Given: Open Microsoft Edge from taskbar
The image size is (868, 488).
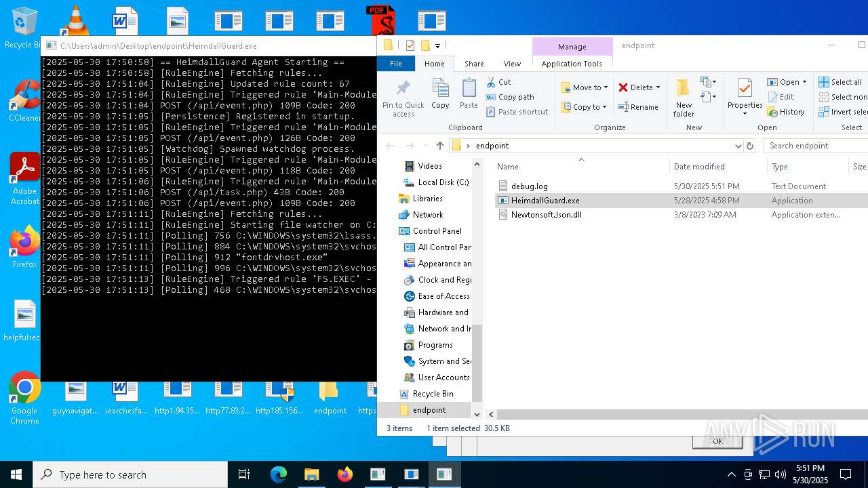Looking at the screenshot, I should tap(279, 474).
